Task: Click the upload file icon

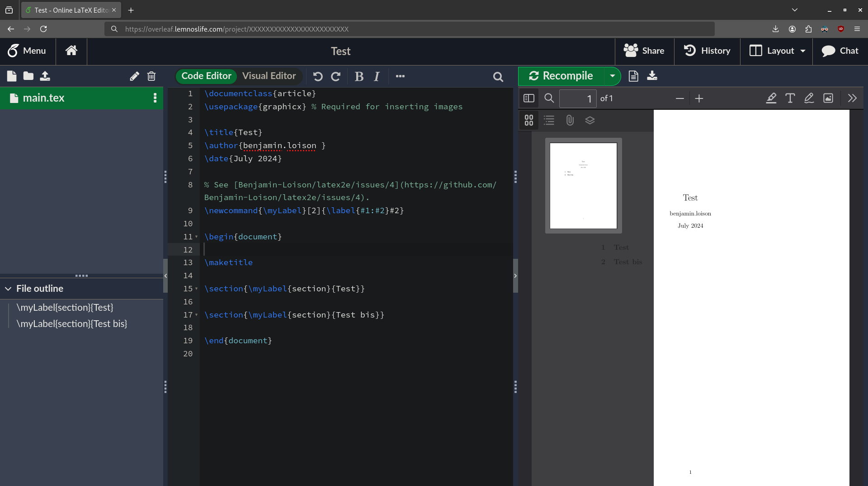Action: [x=45, y=76]
